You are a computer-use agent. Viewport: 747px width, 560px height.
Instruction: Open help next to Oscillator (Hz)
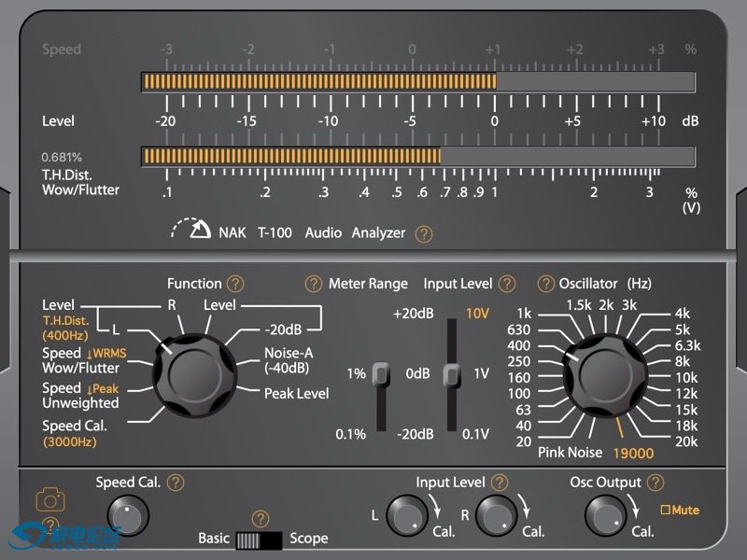545,284
